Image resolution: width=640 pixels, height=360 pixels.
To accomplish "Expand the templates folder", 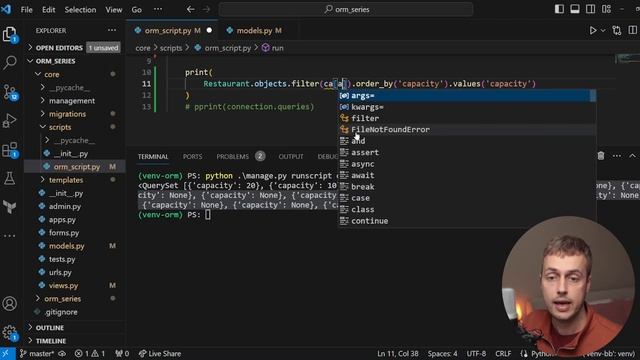I will pyautogui.click(x=65, y=180).
